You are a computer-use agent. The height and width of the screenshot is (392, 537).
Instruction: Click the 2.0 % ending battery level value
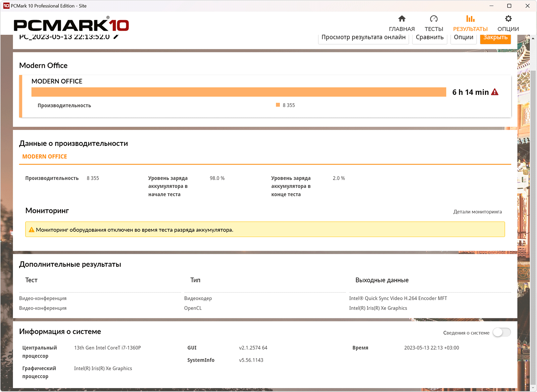[339, 178]
